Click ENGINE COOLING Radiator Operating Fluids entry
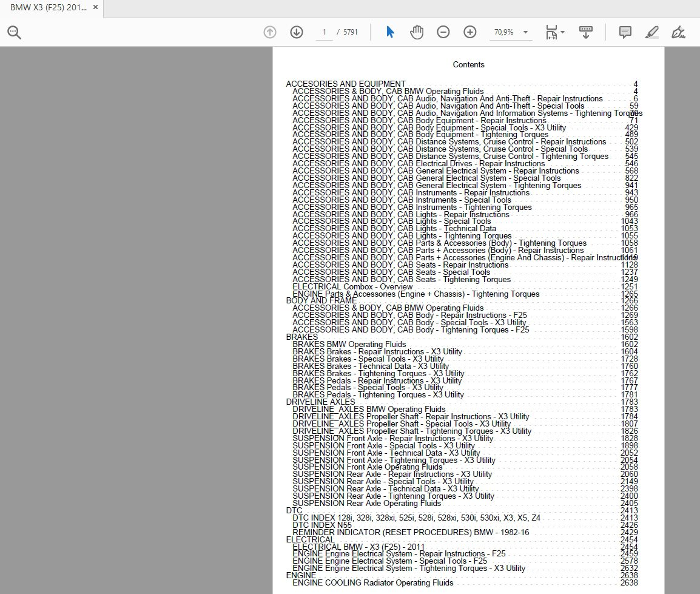This screenshot has height=594, width=700. pos(373,583)
